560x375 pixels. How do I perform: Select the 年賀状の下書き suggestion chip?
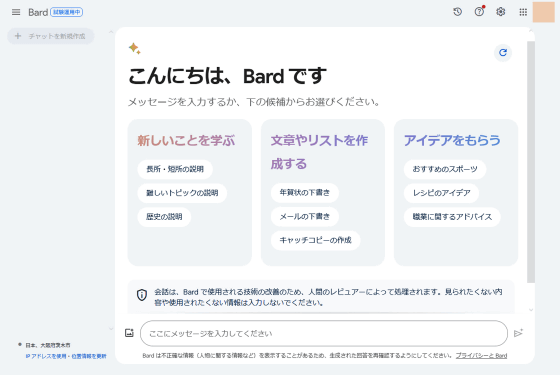(305, 193)
